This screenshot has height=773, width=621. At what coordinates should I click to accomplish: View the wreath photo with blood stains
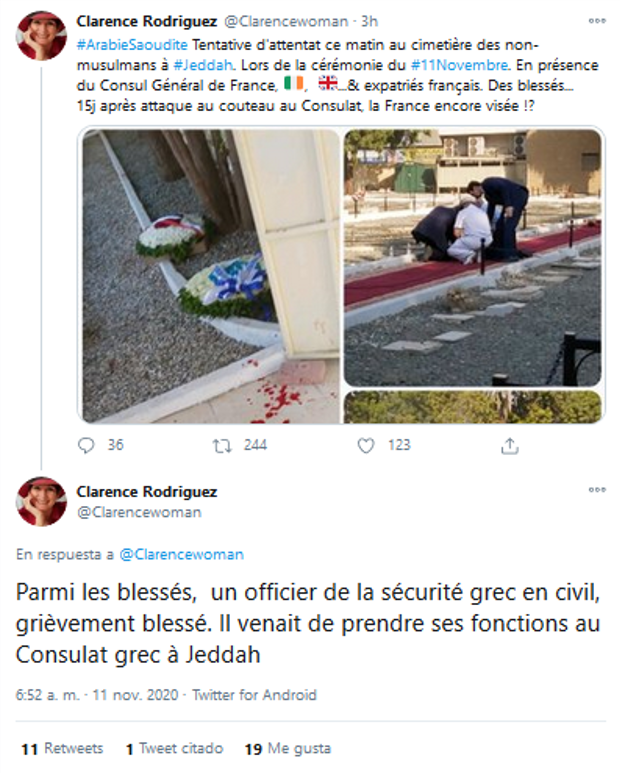(210, 276)
